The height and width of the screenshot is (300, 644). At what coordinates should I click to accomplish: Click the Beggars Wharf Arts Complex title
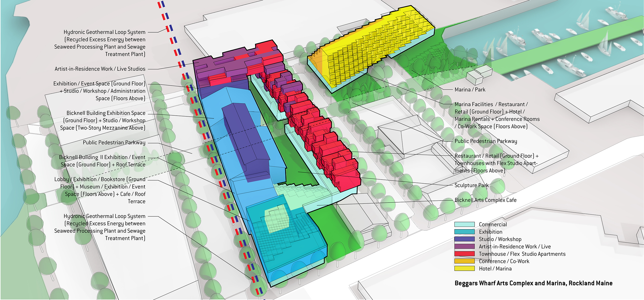[533, 283]
